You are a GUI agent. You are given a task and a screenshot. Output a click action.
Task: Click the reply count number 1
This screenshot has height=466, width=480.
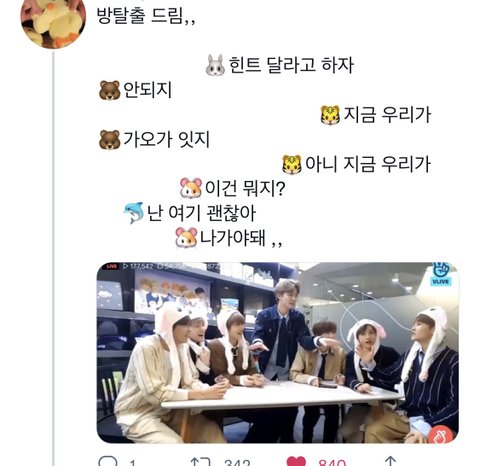132,463
